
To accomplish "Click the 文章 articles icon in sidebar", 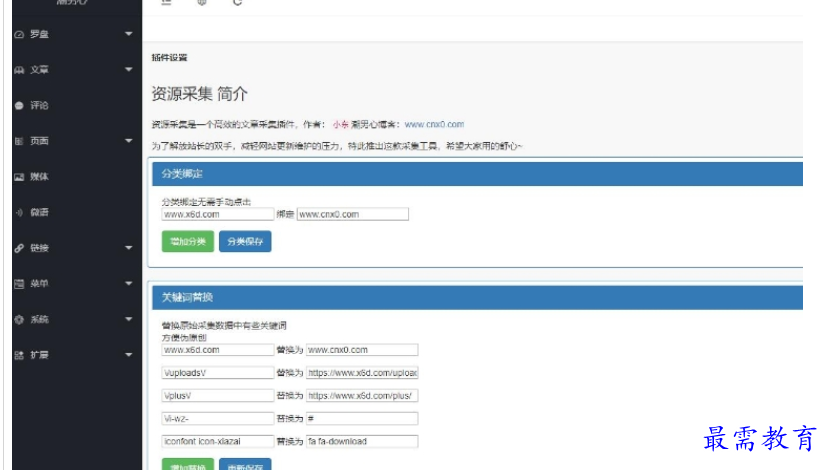I will point(19,70).
